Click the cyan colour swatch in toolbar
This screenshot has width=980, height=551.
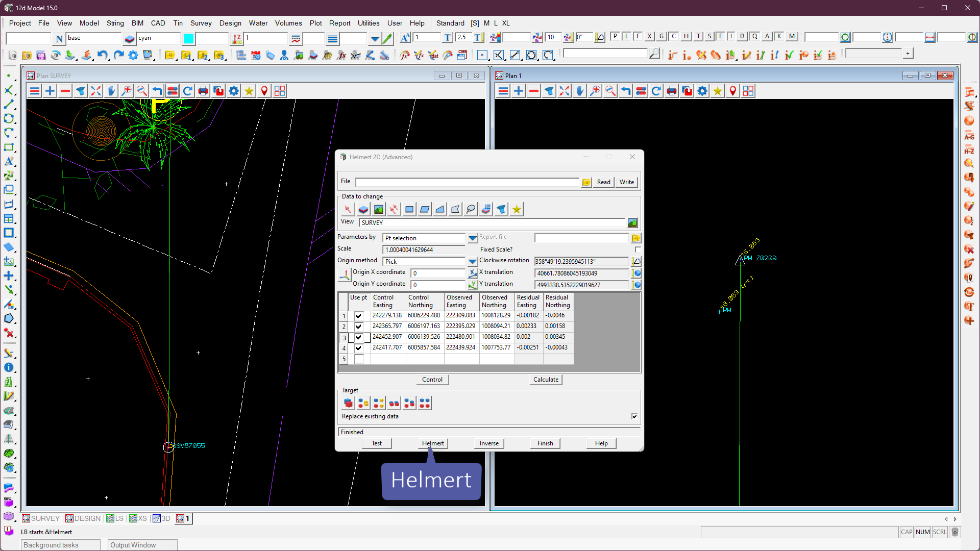pyautogui.click(x=189, y=39)
